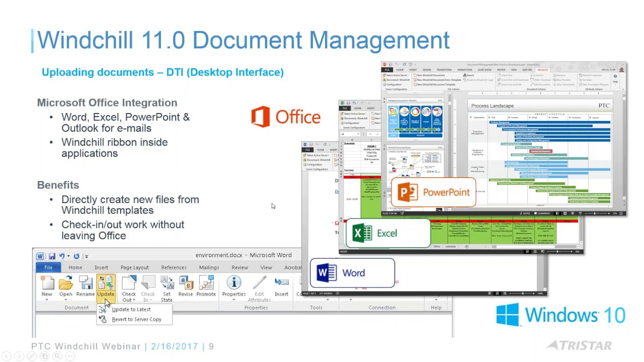
Task: Click New Windchill Document from Template
Action: pos(437,80)
